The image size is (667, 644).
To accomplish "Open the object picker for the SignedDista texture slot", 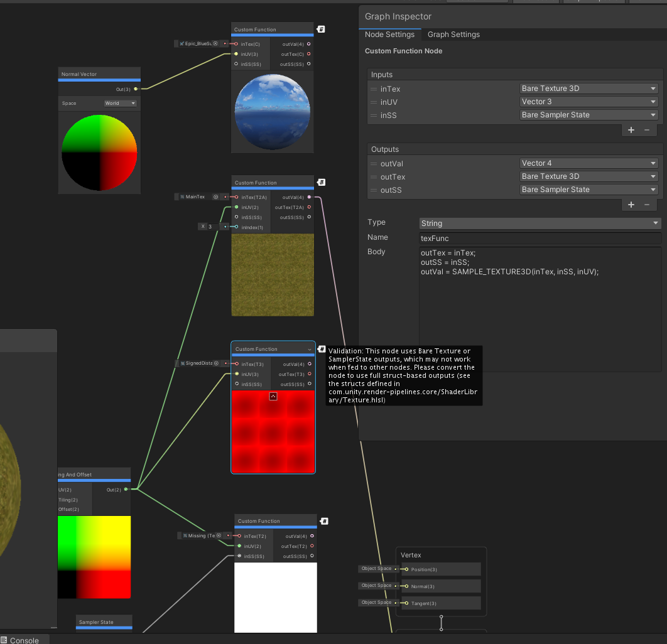I will click(216, 363).
